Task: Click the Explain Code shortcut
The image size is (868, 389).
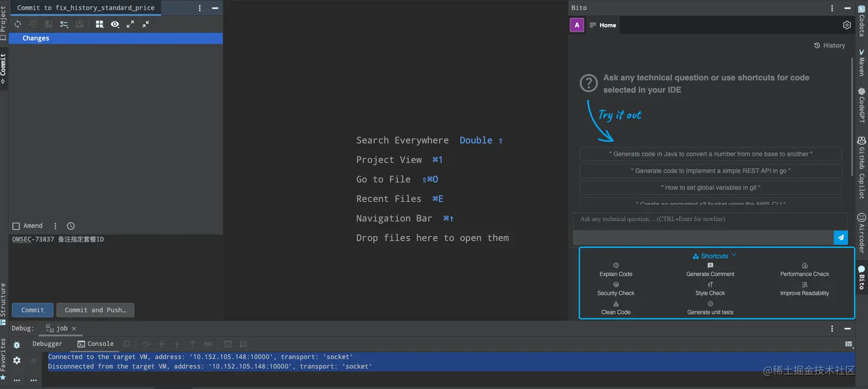Action: pos(616,270)
